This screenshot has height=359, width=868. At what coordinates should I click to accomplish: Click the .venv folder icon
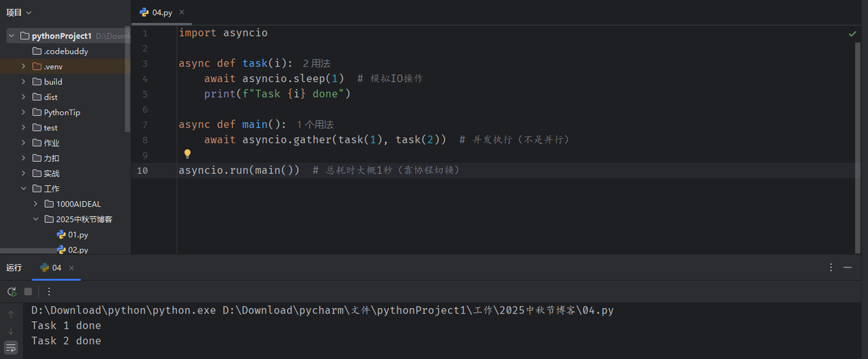37,66
